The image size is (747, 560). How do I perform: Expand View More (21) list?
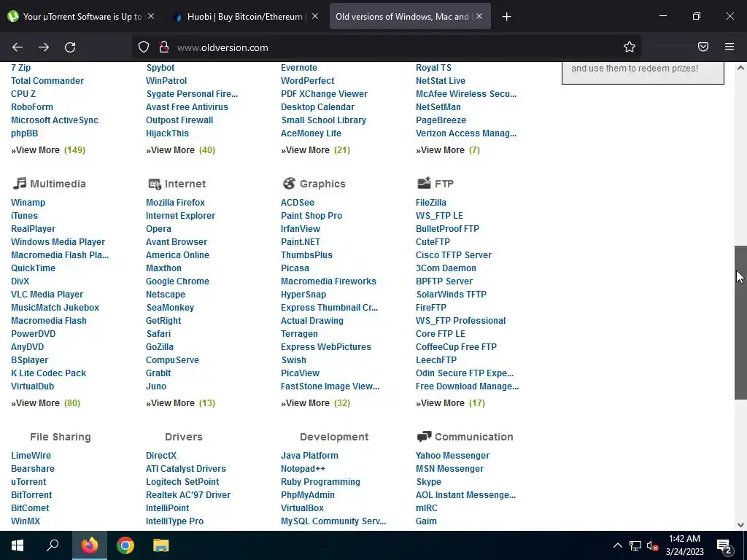315,150
